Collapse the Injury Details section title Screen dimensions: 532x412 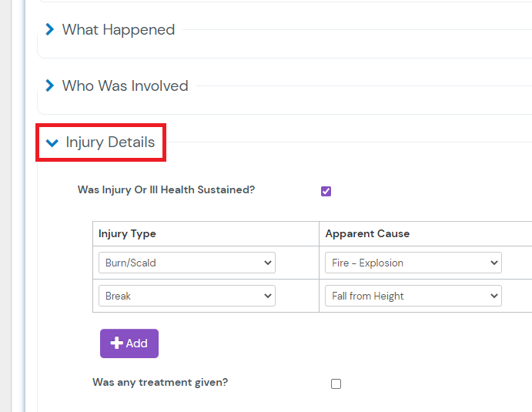pyautogui.click(x=110, y=142)
